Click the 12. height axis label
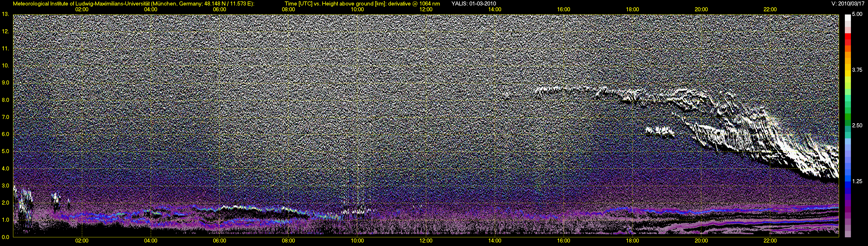The width and height of the screenshot is (868, 246). (x=5, y=31)
